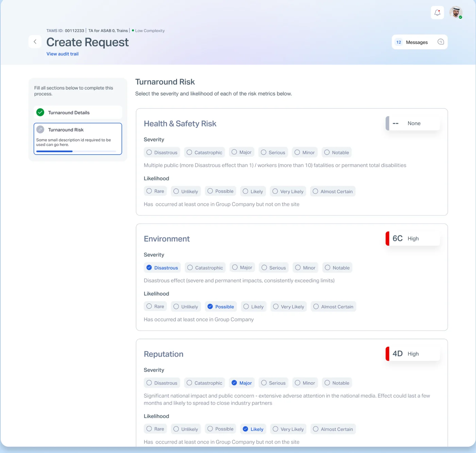Click the 6C High Environment risk badge

pyautogui.click(x=413, y=239)
